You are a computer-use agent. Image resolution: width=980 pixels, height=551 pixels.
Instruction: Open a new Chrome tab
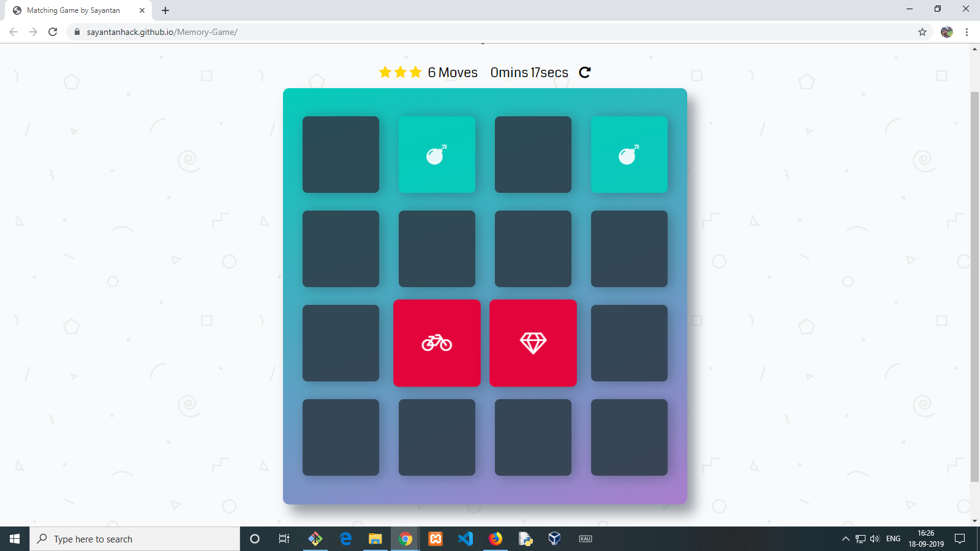(x=165, y=10)
